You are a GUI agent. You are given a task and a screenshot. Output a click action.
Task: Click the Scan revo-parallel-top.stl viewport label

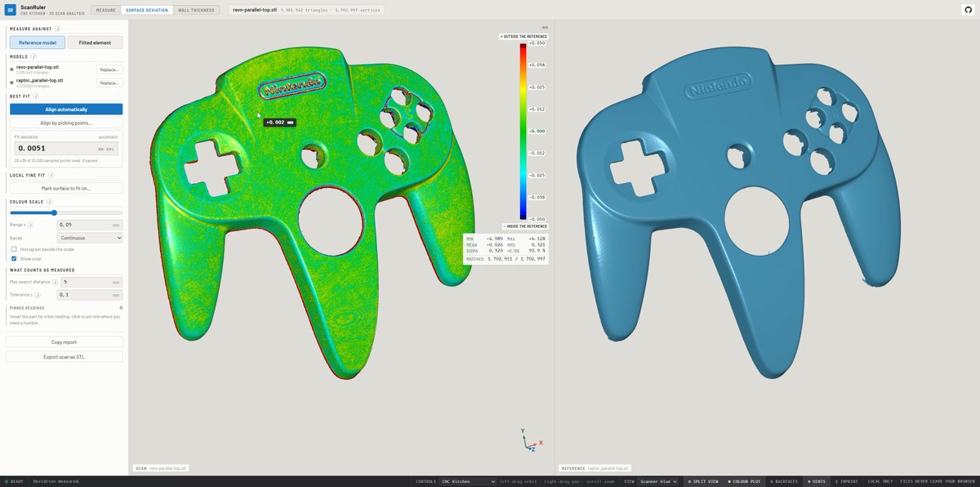162,468
